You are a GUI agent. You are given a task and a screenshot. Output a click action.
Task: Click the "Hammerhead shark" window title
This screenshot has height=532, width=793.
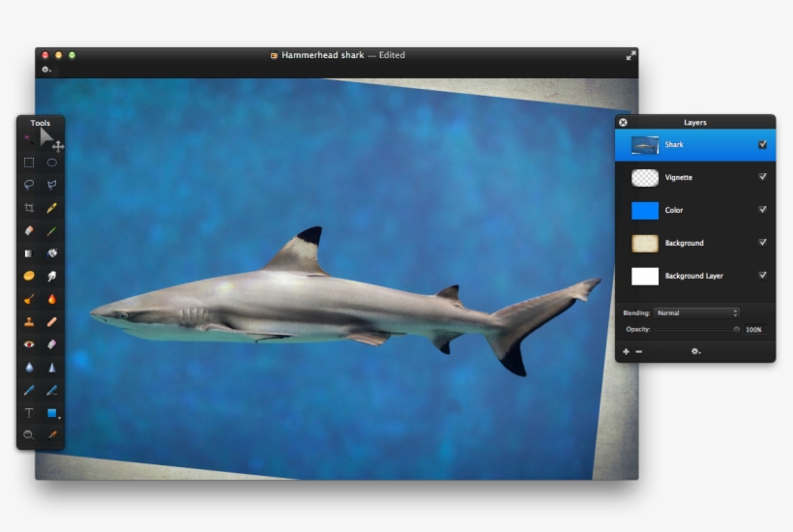point(323,55)
